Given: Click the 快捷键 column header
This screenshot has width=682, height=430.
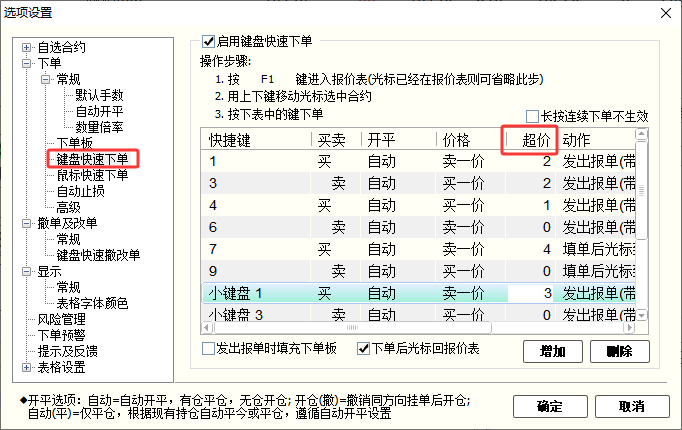Looking at the screenshot, I should click(256, 140).
